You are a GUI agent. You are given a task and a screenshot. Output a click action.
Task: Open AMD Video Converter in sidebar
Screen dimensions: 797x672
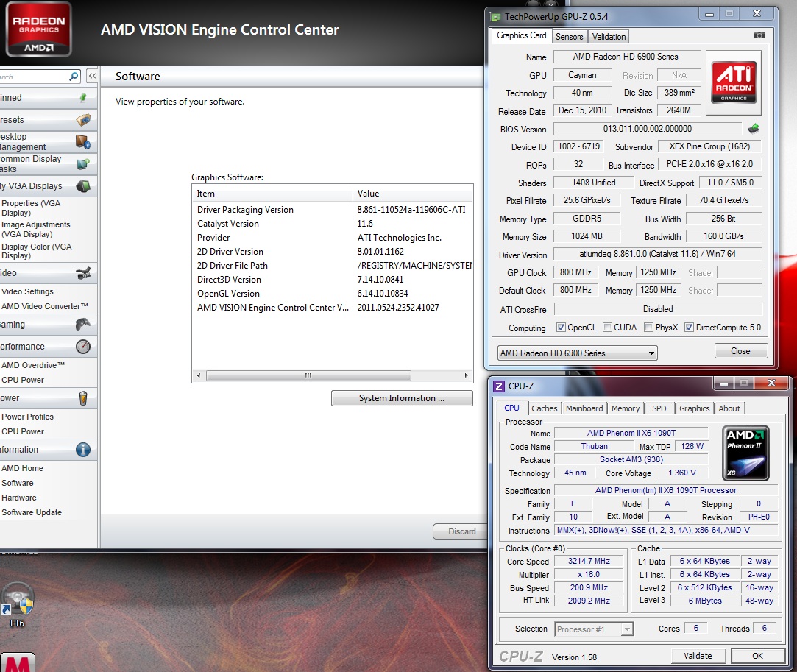click(45, 306)
